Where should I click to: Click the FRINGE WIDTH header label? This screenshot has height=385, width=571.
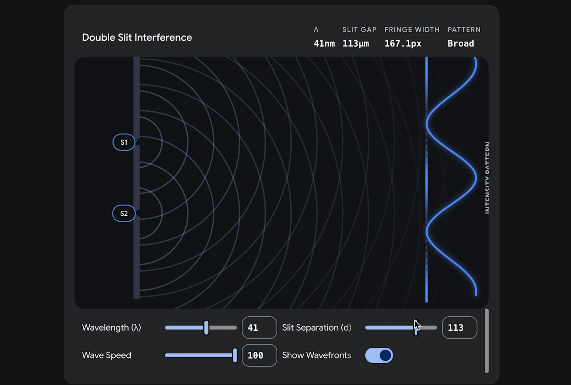[x=412, y=30]
